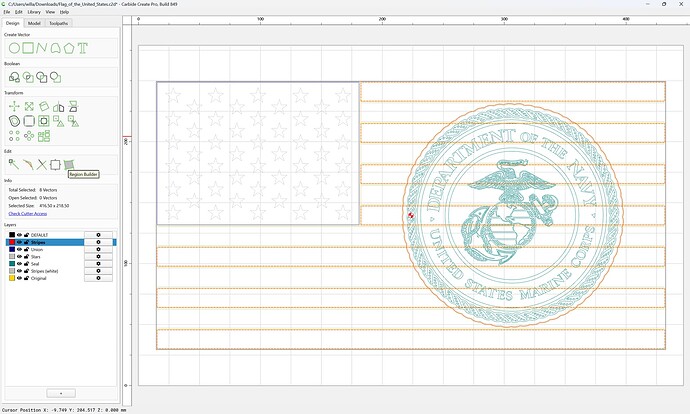Toggle the lock on the Union layer
Viewport: 690px width, 414px height.
[26, 249]
